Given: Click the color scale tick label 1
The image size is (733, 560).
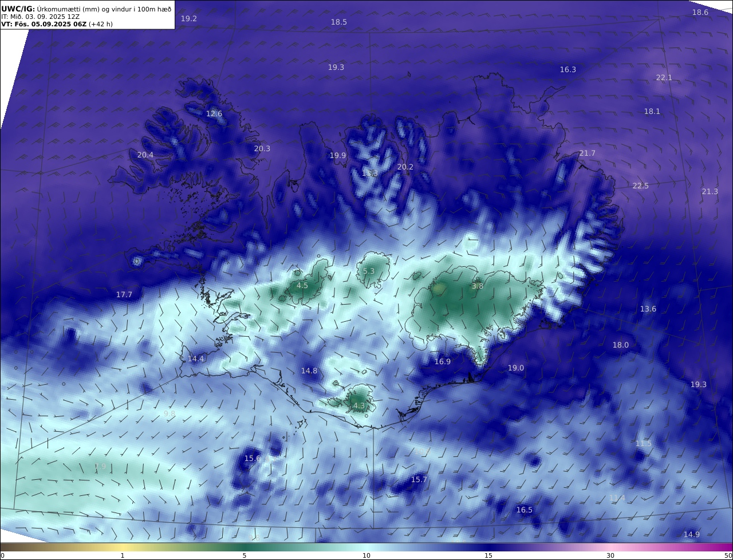Looking at the screenshot, I should (x=123, y=555).
